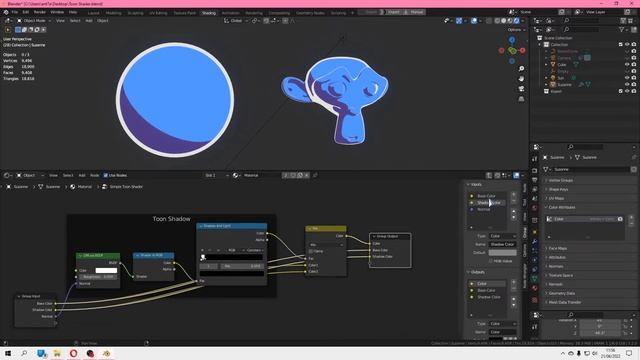Click the Windows Start button
The image size is (640, 360).
pos(7,353)
